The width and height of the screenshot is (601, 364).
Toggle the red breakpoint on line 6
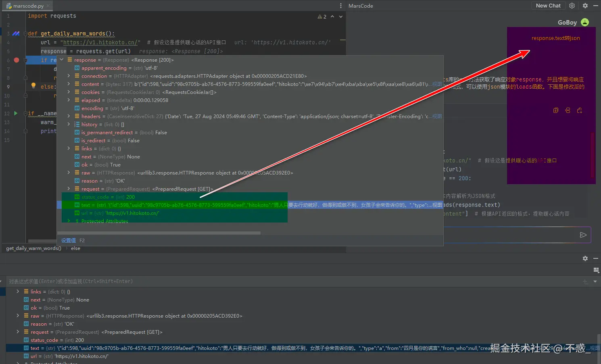click(17, 60)
